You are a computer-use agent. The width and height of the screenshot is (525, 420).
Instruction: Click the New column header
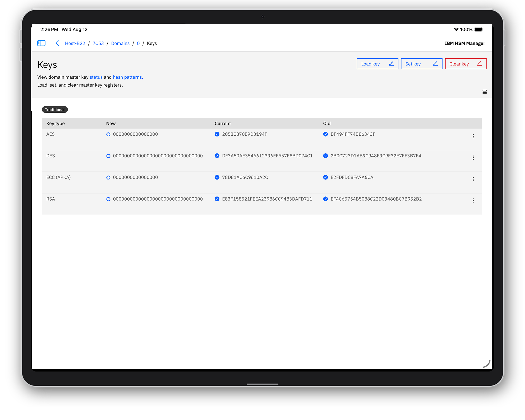click(111, 123)
